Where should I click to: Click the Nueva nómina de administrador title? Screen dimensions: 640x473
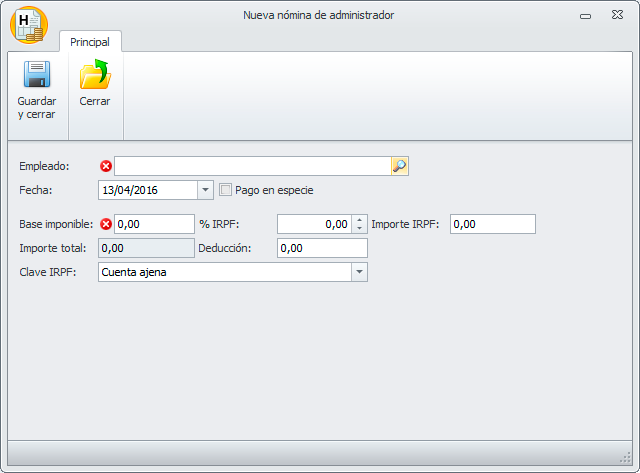318,15
